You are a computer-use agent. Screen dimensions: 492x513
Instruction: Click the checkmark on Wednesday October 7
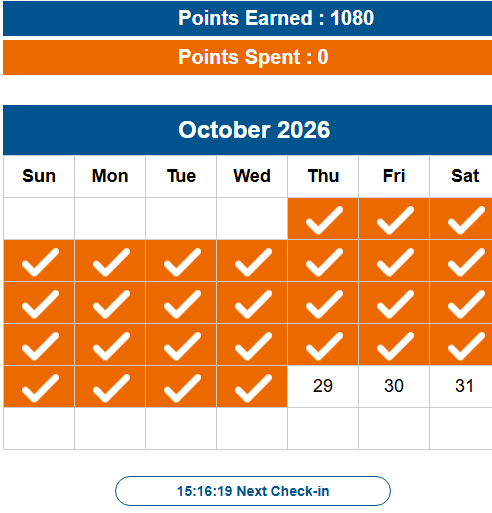[x=253, y=262]
